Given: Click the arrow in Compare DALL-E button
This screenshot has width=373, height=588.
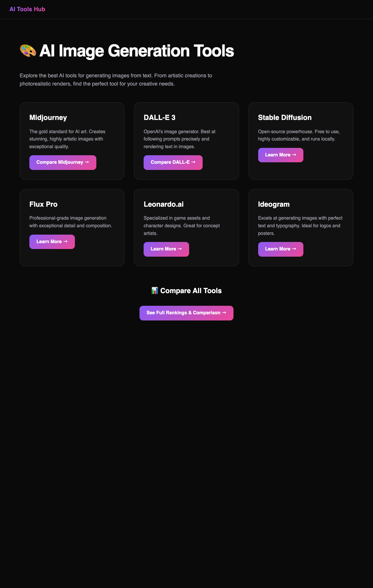Looking at the screenshot, I should click(x=194, y=162).
